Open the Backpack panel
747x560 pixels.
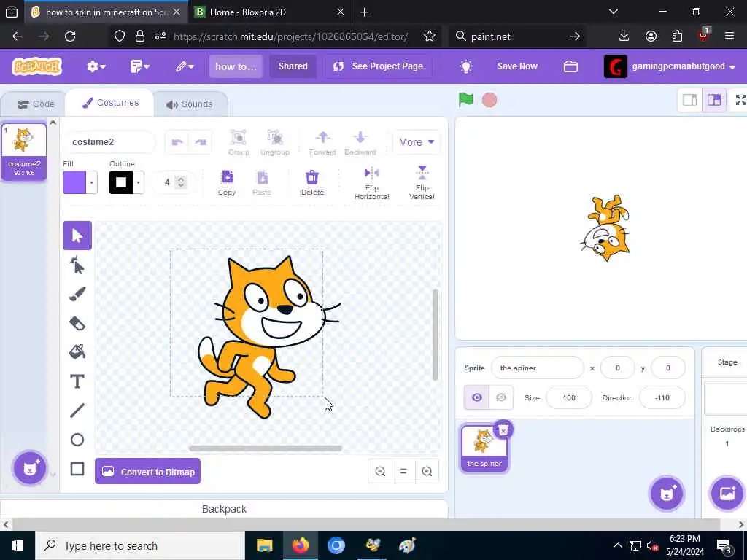click(x=224, y=509)
